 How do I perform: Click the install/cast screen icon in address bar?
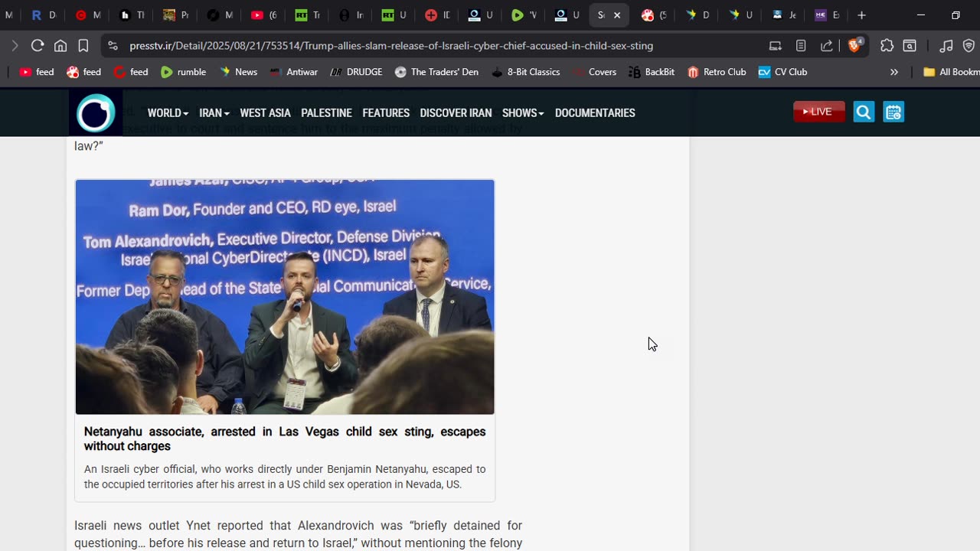(776, 46)
